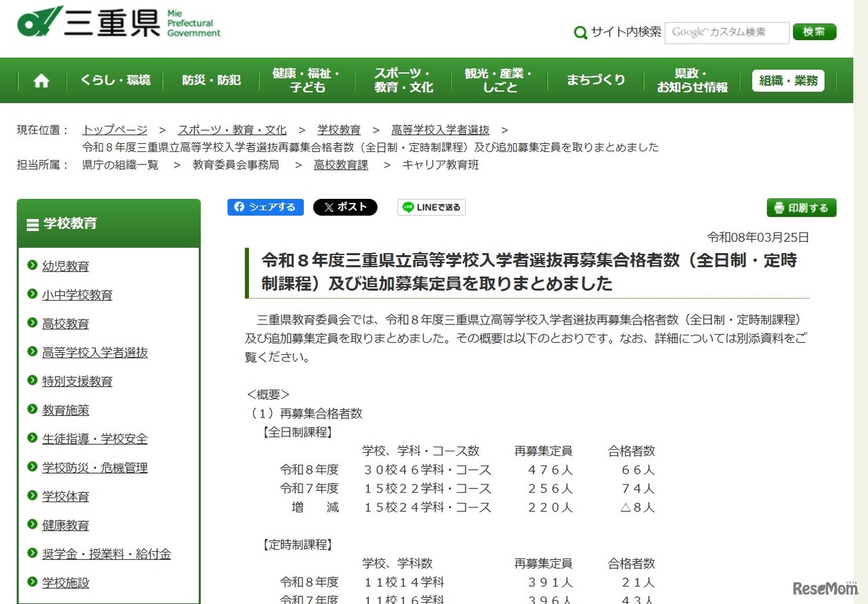Click the magnifier icon beside サイト内検索
Screen dimensions: 868x604
[580, 32]
